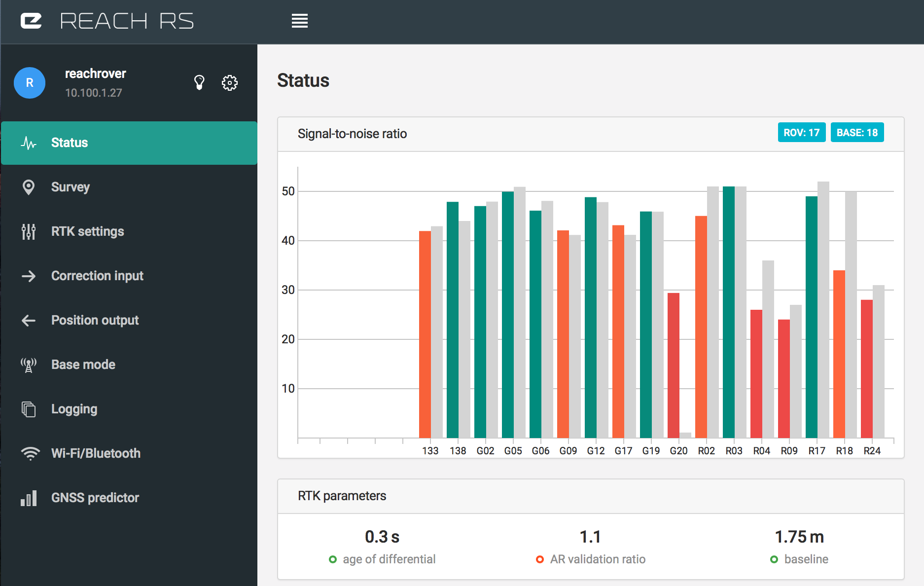924x586 pixels.
Task: Click the R17 label on chart axis
Action: [x=817, y=451]
